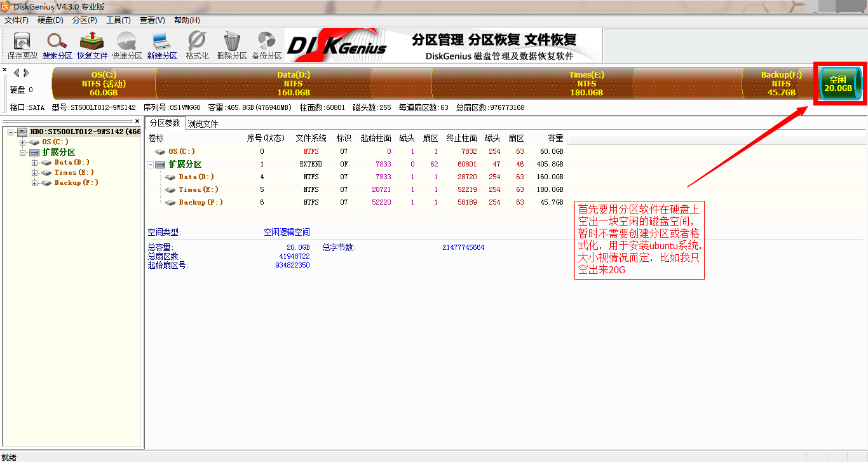Launch the 恢复文件 recover files tool

tap(92, 46)
